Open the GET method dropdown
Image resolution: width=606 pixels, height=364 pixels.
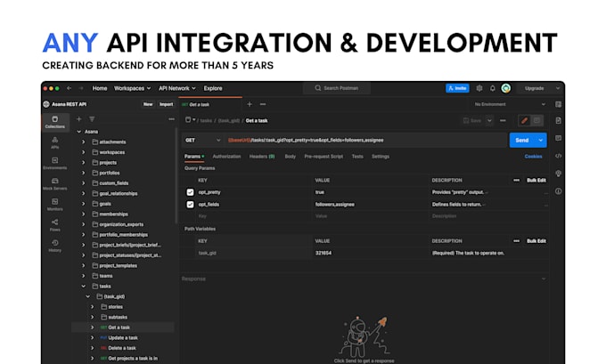tap(202, 140)
